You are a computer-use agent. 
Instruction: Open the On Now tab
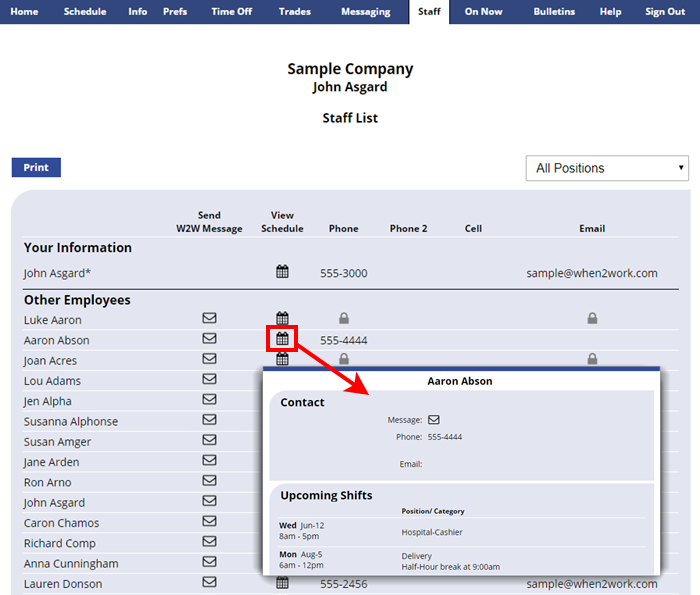(483, 12)
